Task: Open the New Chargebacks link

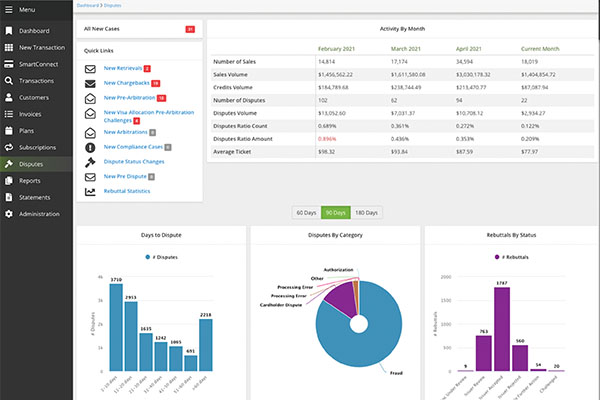Action: pyautogui.click(x=127, y=83)
